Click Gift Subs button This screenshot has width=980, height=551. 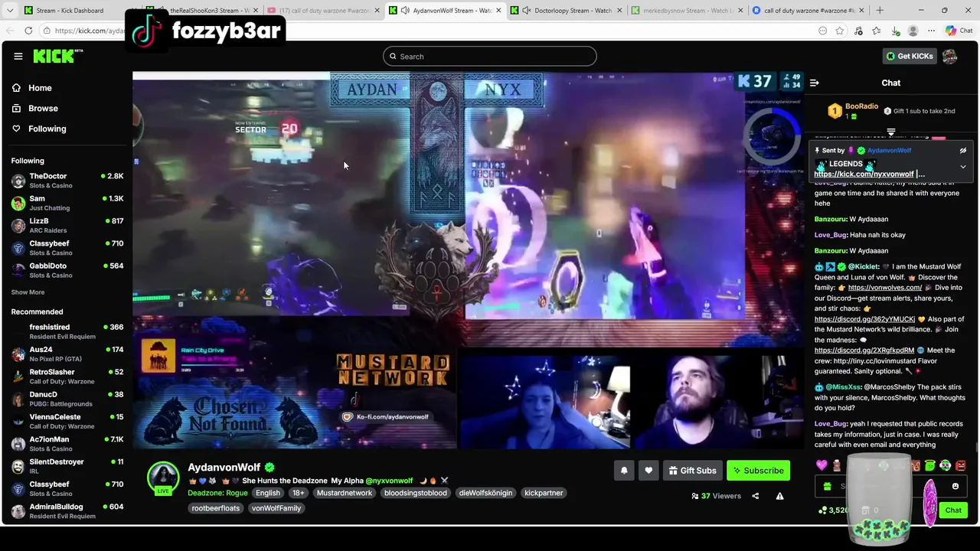tap(692, 471)
